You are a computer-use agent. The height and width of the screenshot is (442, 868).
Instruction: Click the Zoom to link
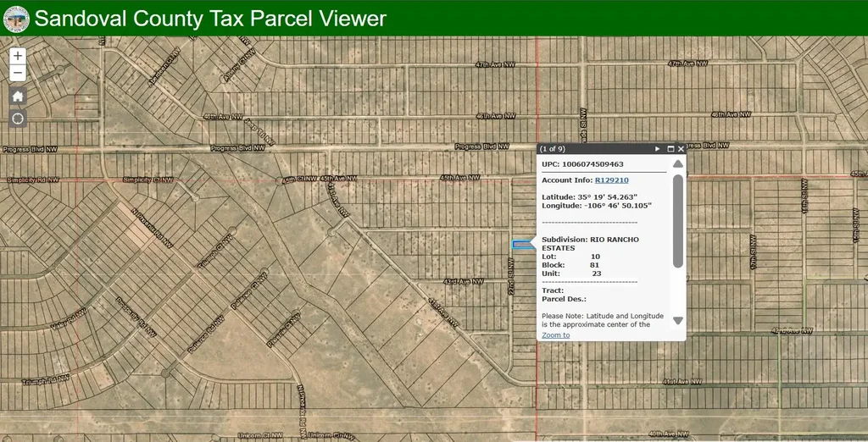555,335
